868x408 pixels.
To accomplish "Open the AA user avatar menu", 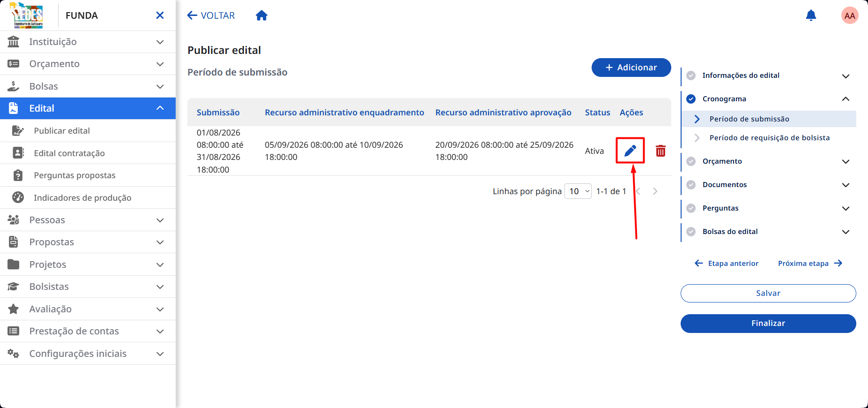I will (850, 15).
